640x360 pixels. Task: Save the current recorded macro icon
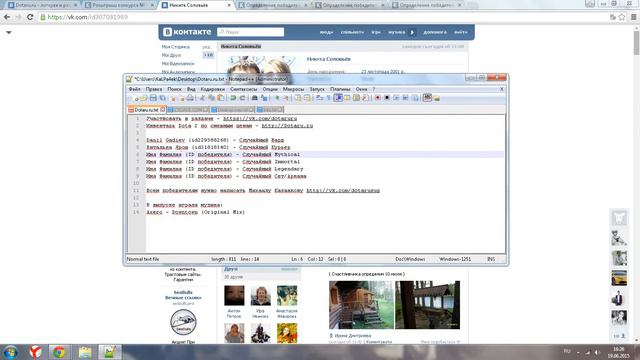pyautogui.click(x=415, y=98)
